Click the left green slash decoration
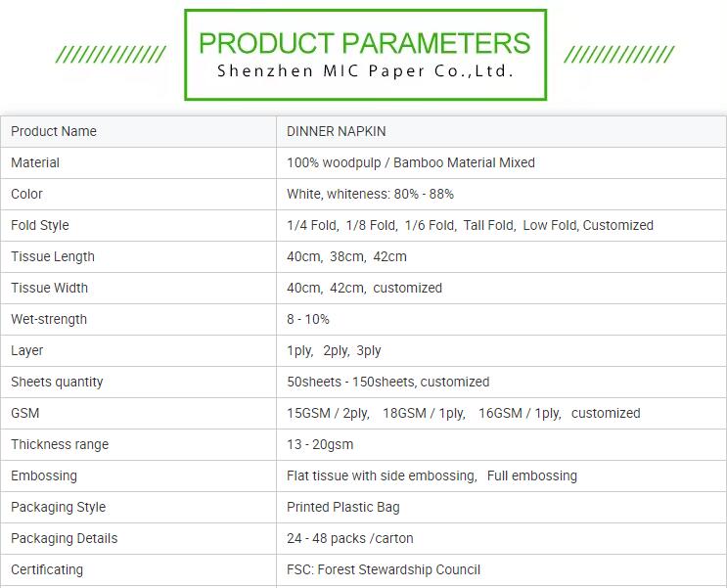727x588 pixels. tap(111, 54)
